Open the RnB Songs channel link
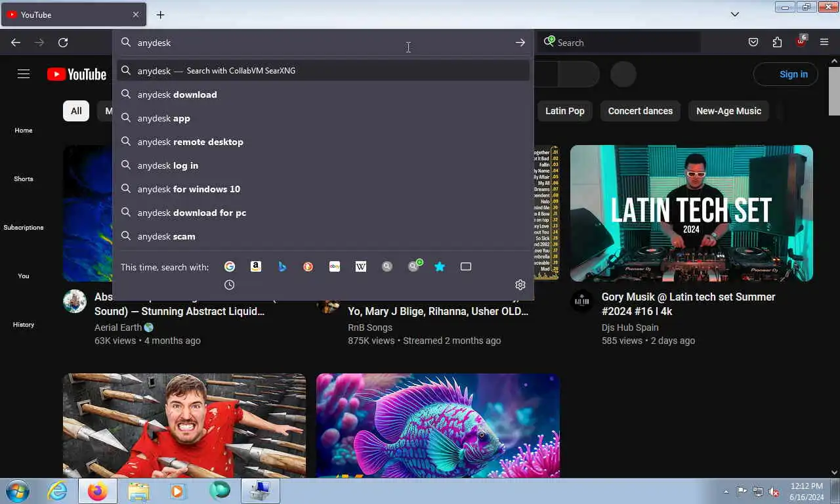 point(370,327)
